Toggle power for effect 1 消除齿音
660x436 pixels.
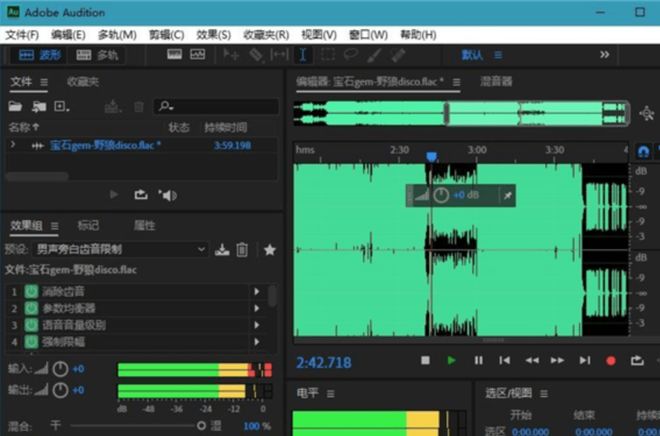point(32,291)
